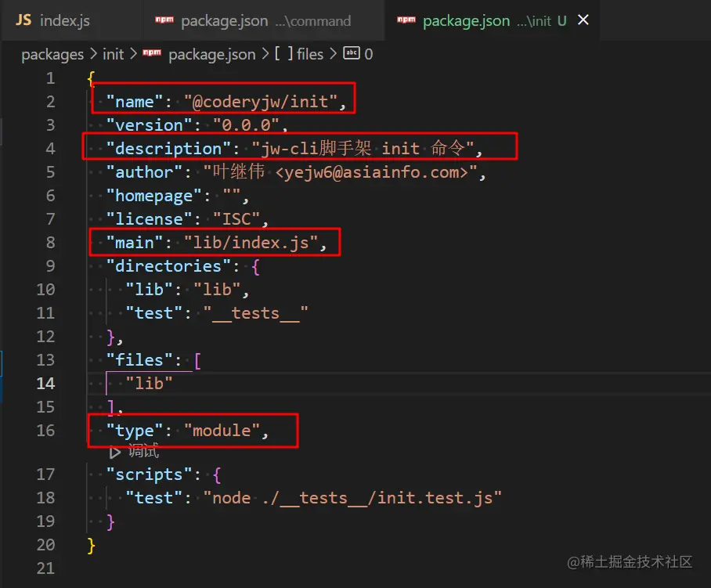
Task: Click line number 21 in gutter
Action: [45, 568]
